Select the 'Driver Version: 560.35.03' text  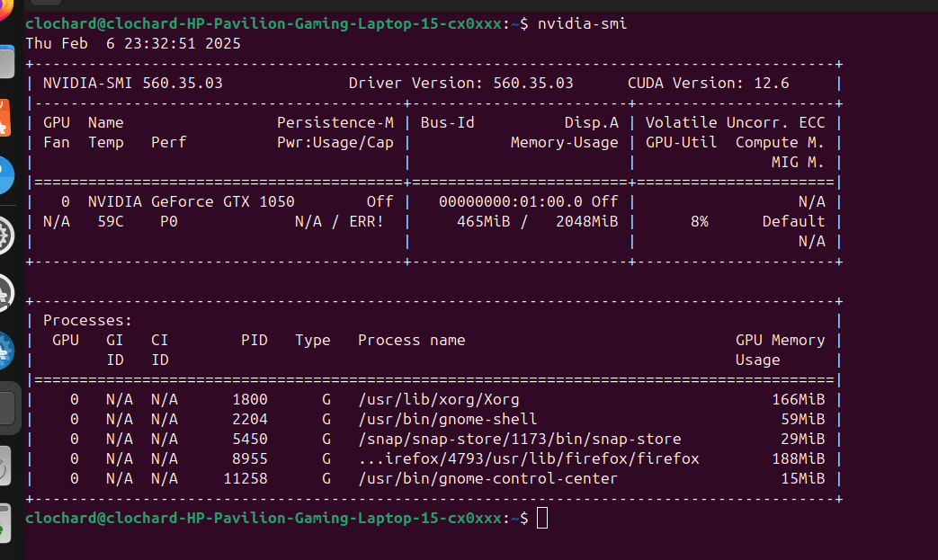pos(460,83)
